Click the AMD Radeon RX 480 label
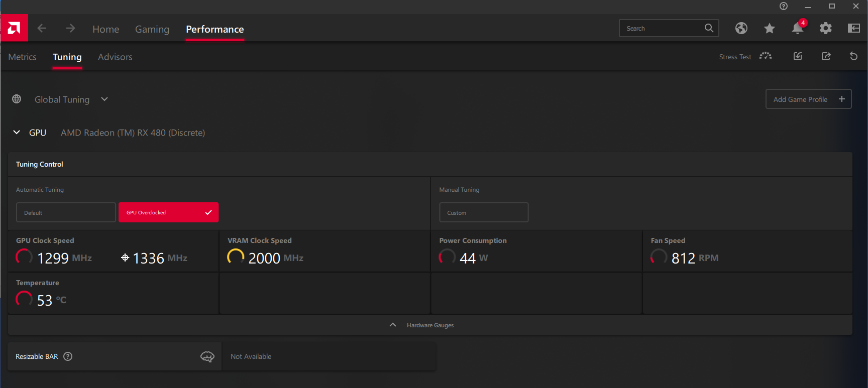 tap(133, 133)
